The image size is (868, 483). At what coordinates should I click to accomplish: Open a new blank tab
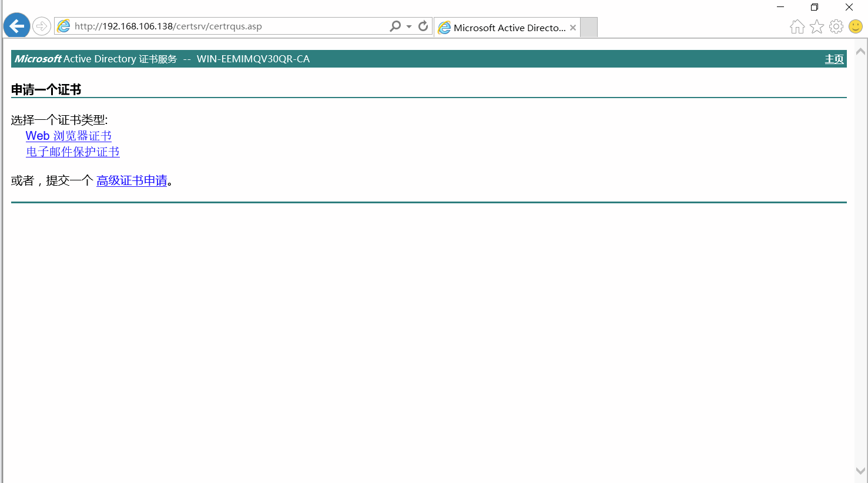click(589, 28)
